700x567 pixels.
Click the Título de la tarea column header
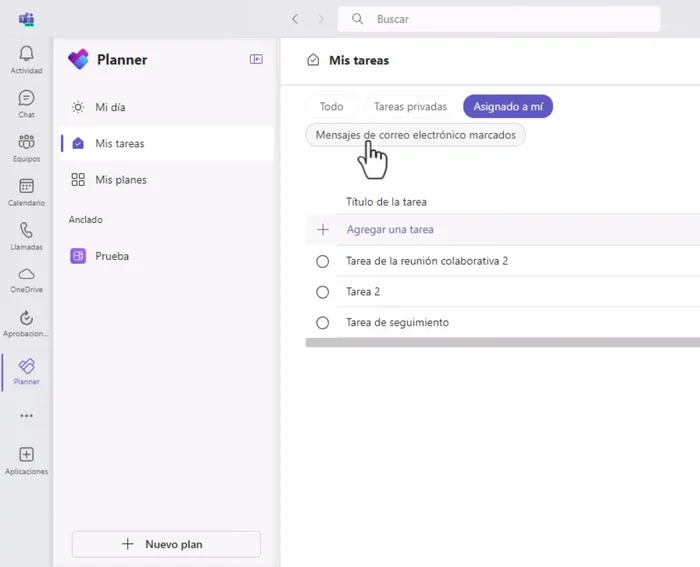tap(386, 202)
